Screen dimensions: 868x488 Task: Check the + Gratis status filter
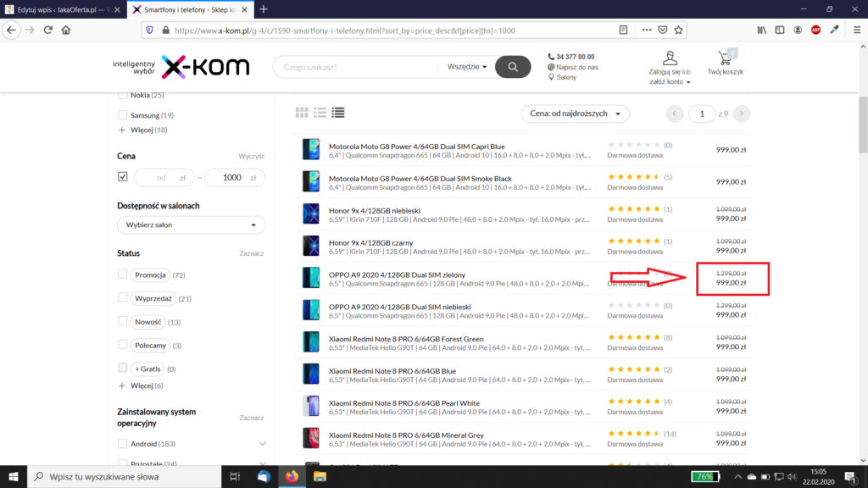tap(122, 369)
